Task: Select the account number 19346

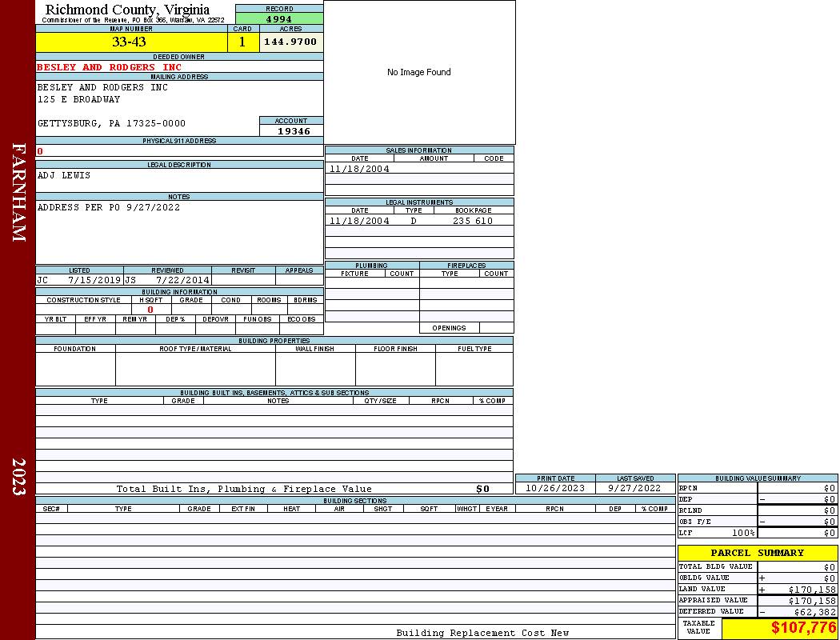Action: (x=294, y=131)
